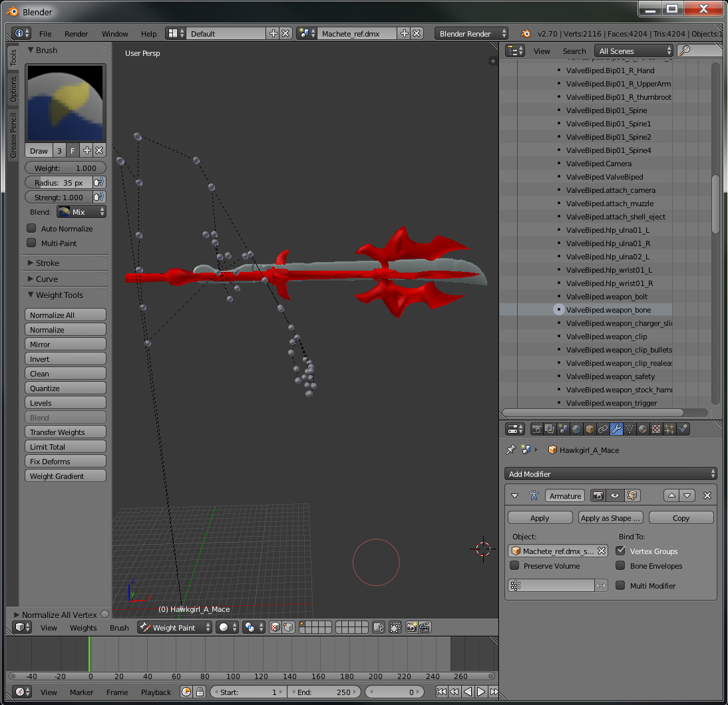Open Blender Render engine dropdown
The image size is (728, 705).
(471, 33)
